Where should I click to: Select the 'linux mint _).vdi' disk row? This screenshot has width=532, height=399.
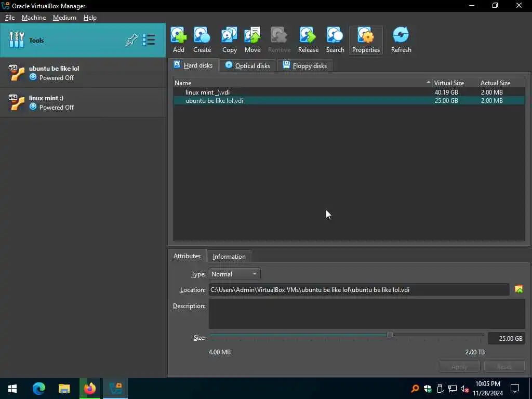(349, 92)
